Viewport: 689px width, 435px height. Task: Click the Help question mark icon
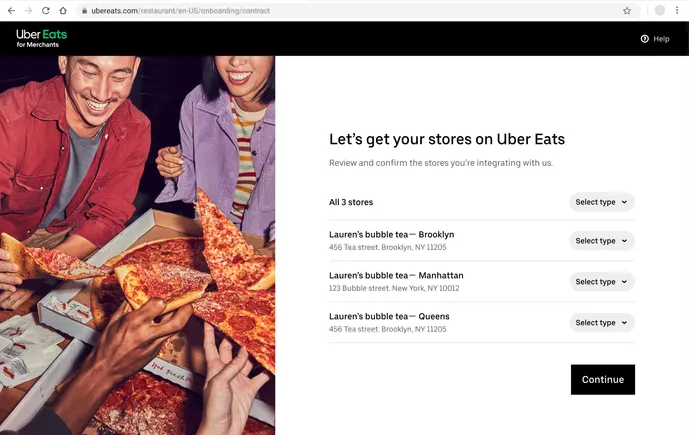tap(645, 39)
